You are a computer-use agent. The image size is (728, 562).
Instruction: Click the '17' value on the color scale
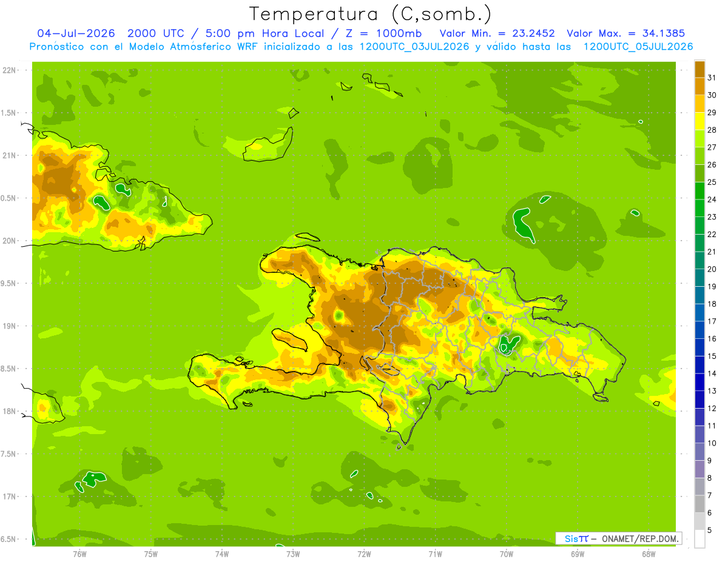(x=712, y=321)
